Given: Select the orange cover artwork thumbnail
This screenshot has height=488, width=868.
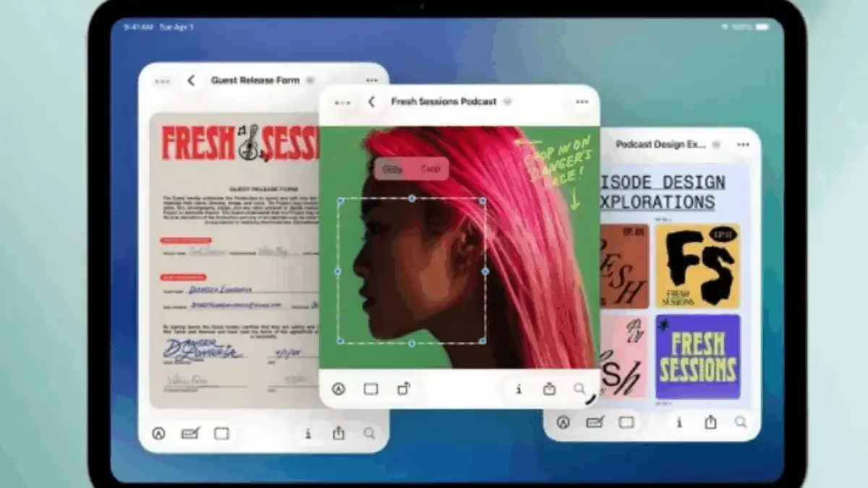Looking at the screenshot, I should (x=624, y=265).
